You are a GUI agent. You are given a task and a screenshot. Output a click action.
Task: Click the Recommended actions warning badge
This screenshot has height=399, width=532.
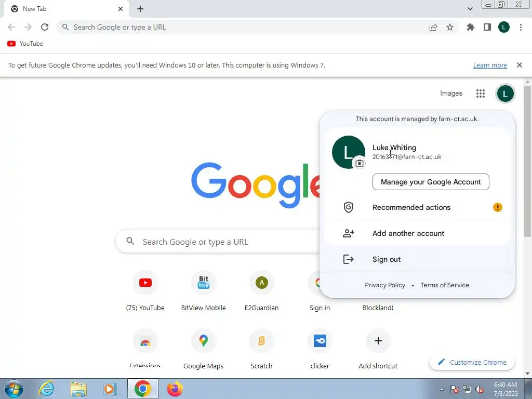click(x=497, y=207)
